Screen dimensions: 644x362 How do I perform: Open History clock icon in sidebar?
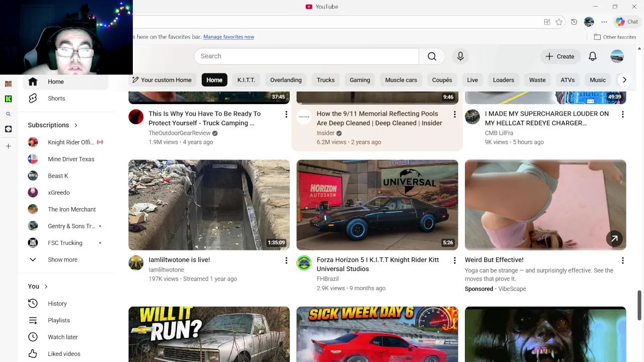[x=33, y=304]
